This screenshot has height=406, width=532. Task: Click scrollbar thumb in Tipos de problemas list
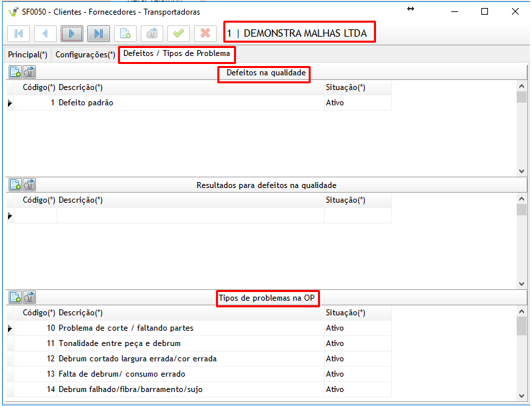521,326
